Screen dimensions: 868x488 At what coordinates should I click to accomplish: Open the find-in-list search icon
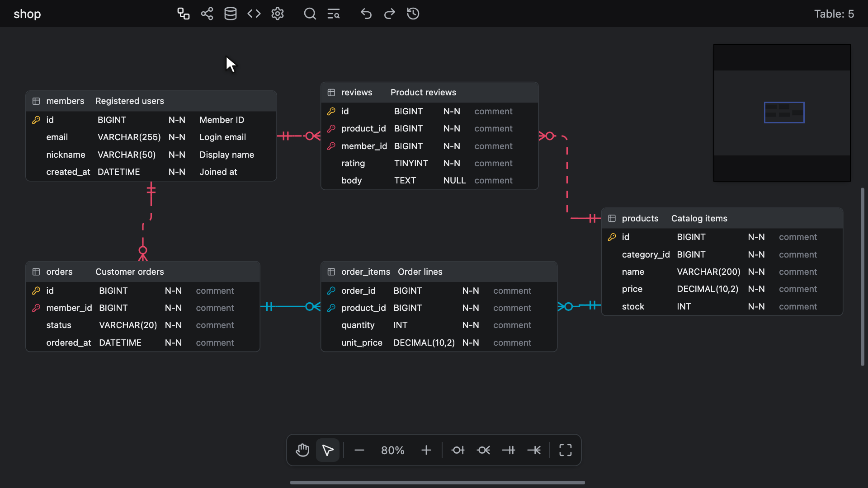[334, 14]
